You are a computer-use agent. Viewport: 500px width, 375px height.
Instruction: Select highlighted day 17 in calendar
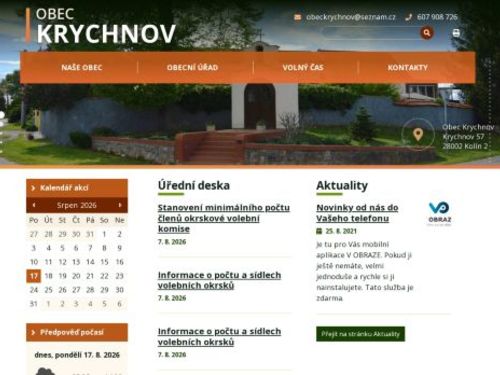click(34, 276)
